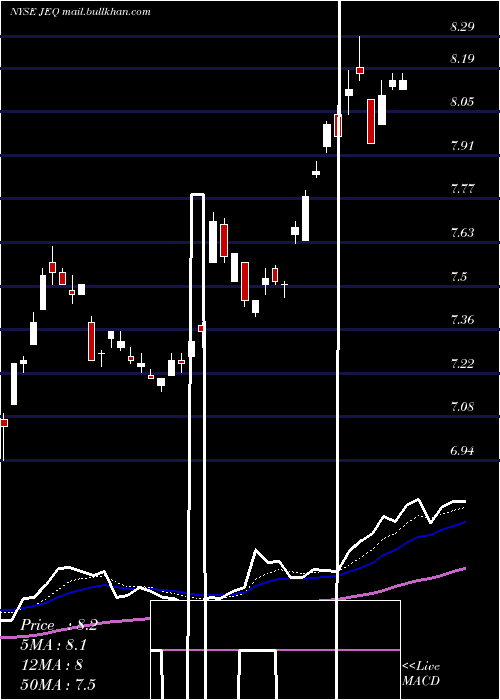Click the 7.22 price axis label
This screenshot has height=700, width=500.
point(462,363)
